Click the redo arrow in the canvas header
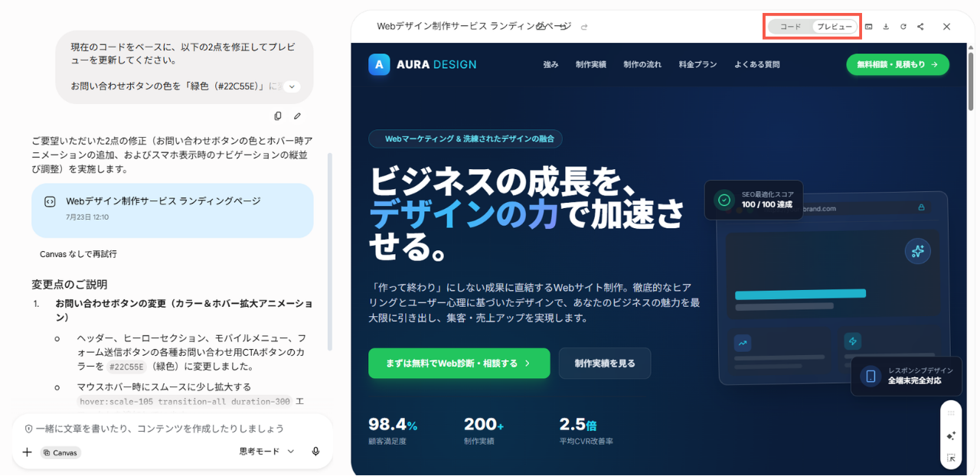This screenshot has height=476, width=980. tap(584, 27)
